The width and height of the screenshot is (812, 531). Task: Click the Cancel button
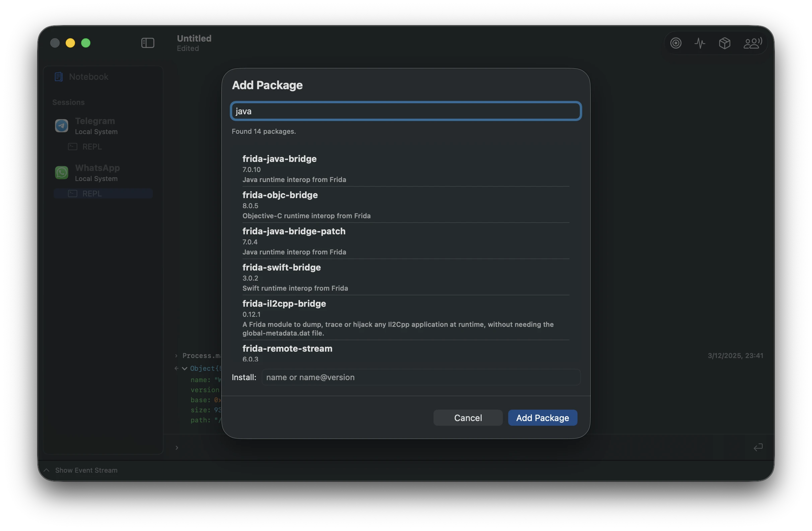(468, 418)
